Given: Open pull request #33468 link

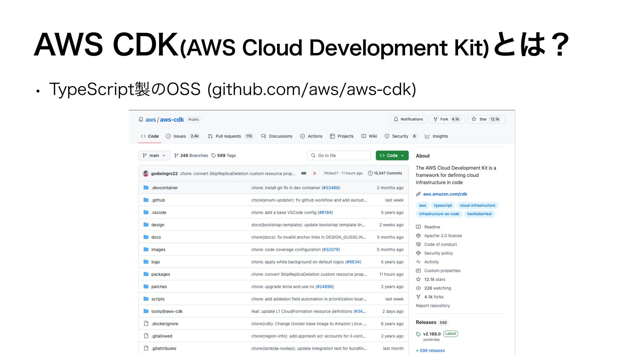Looking at the screenshot, I should pyautogui.click(x=331, y=188).
